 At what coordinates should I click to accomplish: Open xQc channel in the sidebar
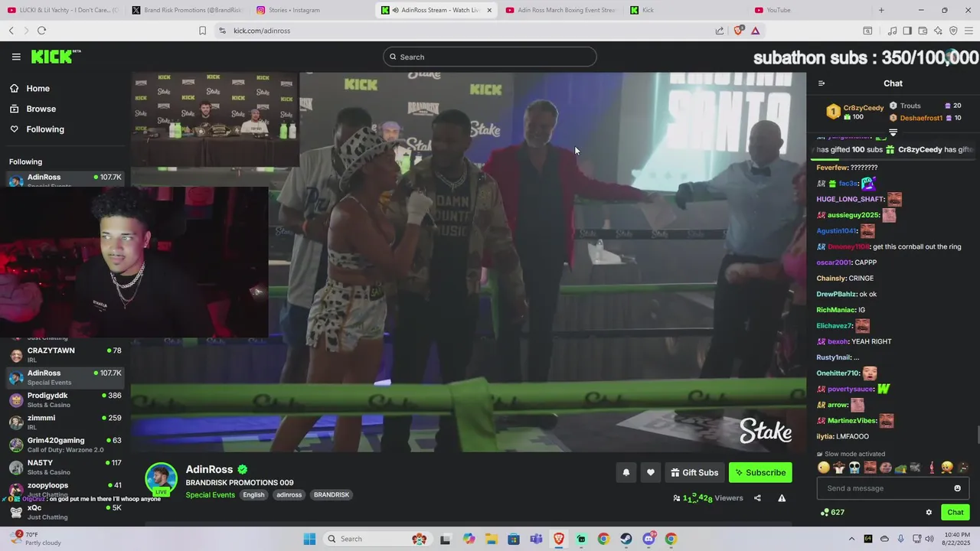[64, 512]
